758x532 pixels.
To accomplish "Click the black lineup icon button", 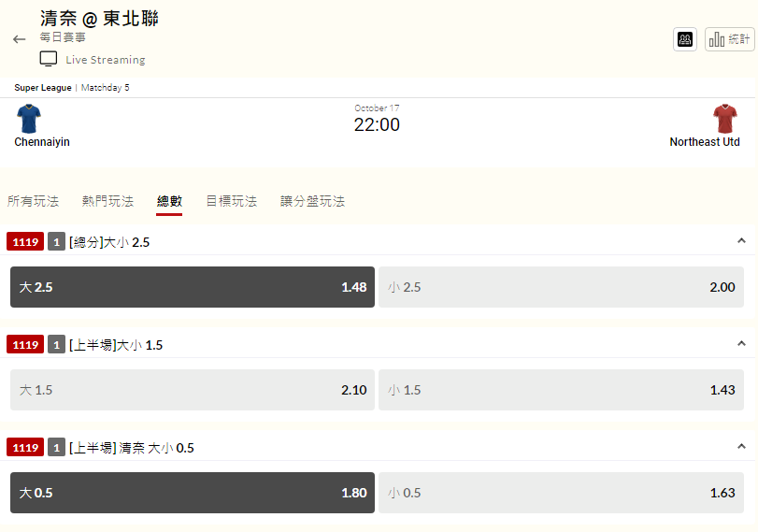I will coord(684,39).
